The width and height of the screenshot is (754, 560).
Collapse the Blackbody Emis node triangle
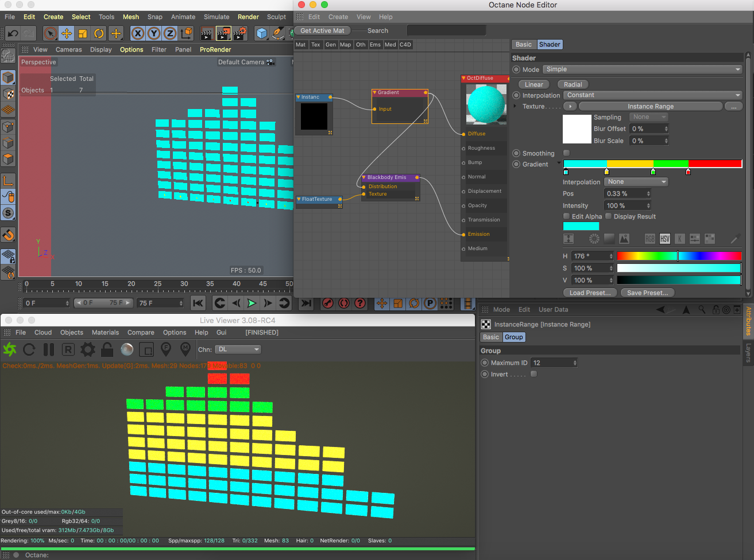364,177
